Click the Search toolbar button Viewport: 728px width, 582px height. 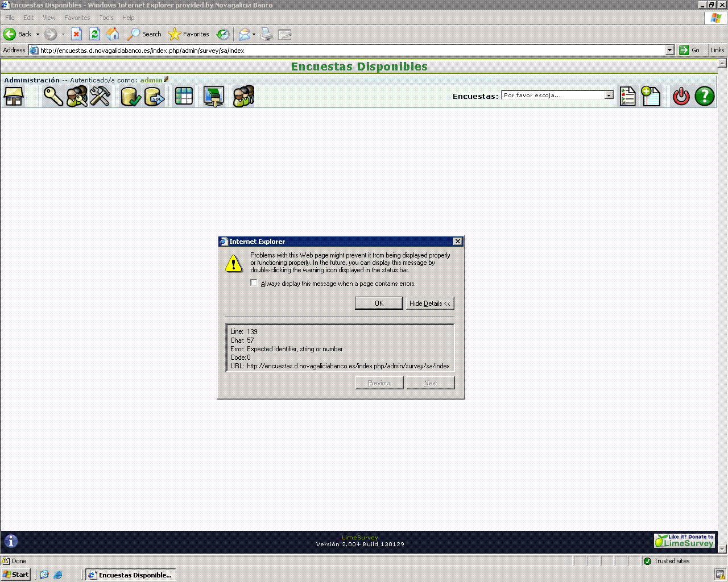click(144, 34)
